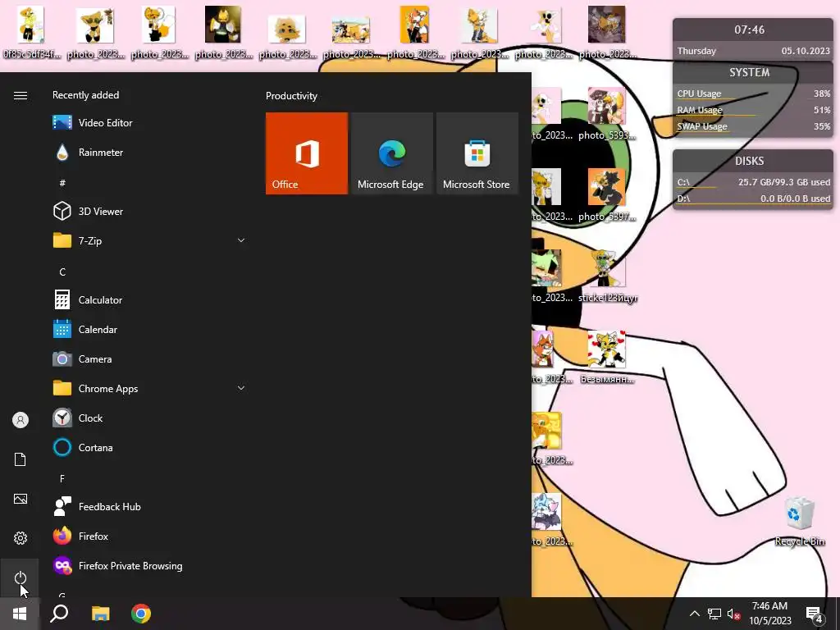
Task: Open Documents from Start sidebar
Action: coord(21,459)
